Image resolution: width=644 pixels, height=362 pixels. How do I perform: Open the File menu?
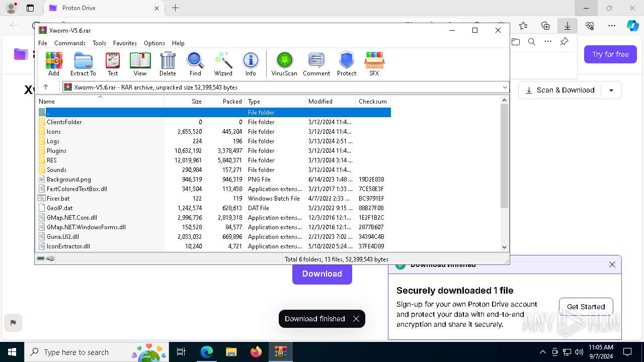[x=43, y=43]
